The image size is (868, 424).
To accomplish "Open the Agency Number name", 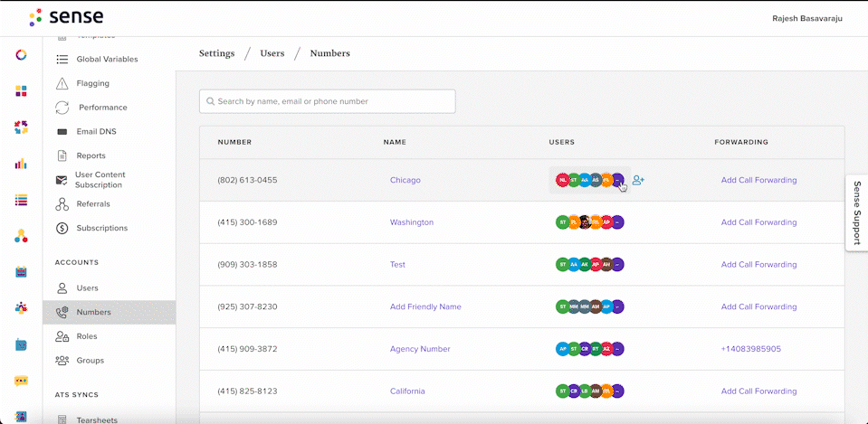I will [420, 349].
